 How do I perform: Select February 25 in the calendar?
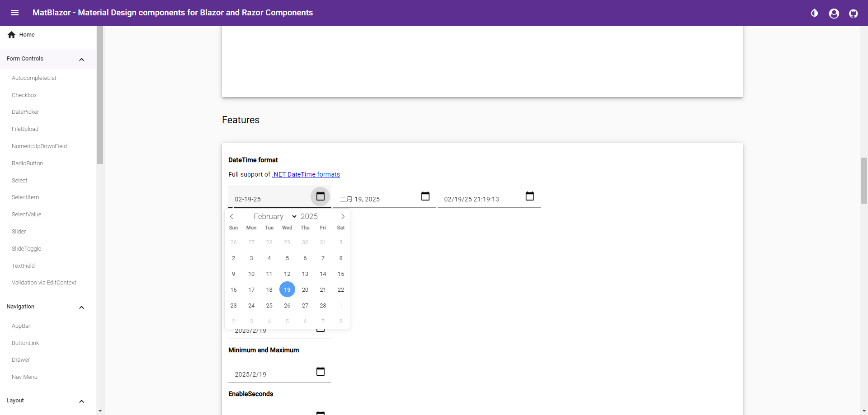click(x=269, y=305)
